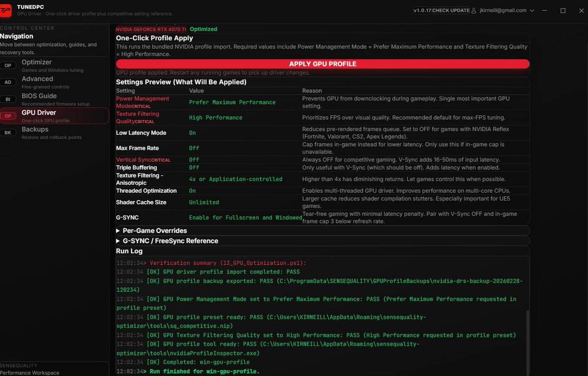Click the GP badge beside GPU Driver

(8, 116)
